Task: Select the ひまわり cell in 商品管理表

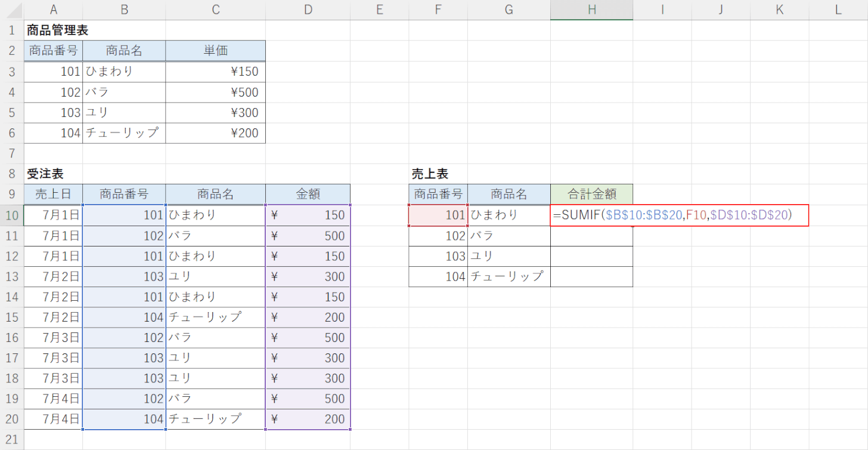Action: click(x=123, y=71)
